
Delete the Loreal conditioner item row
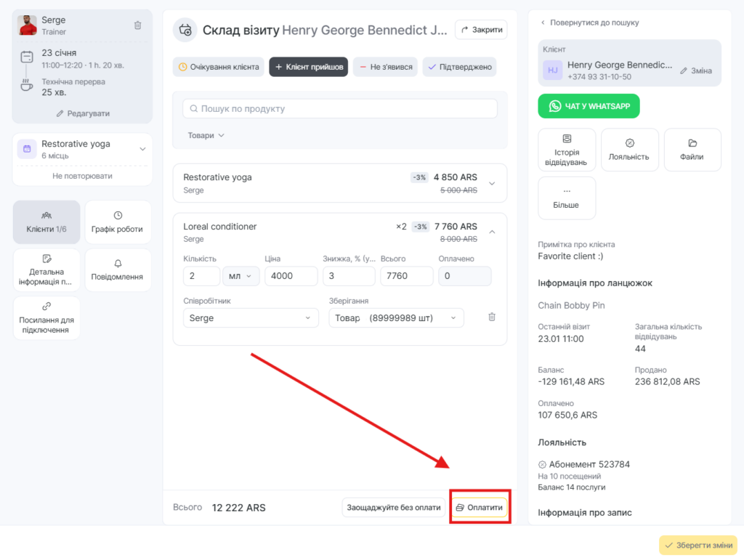tap(492, 317)
